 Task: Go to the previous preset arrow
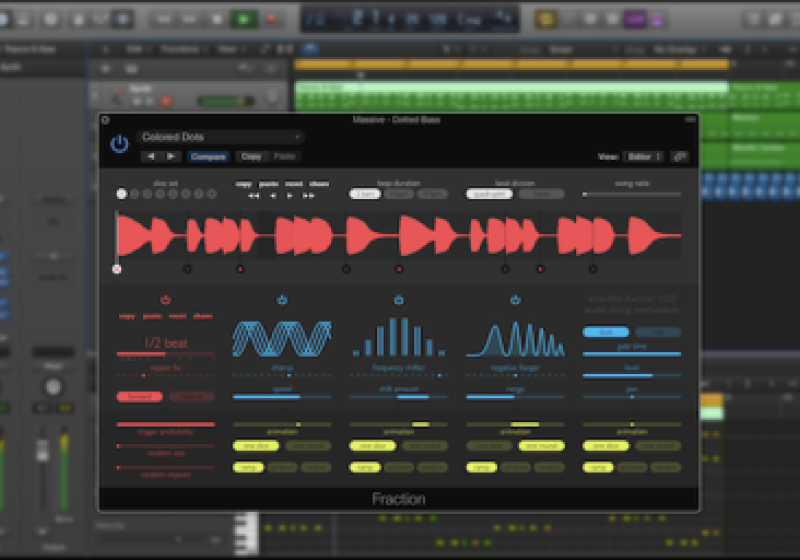click(x=151, y=157)
